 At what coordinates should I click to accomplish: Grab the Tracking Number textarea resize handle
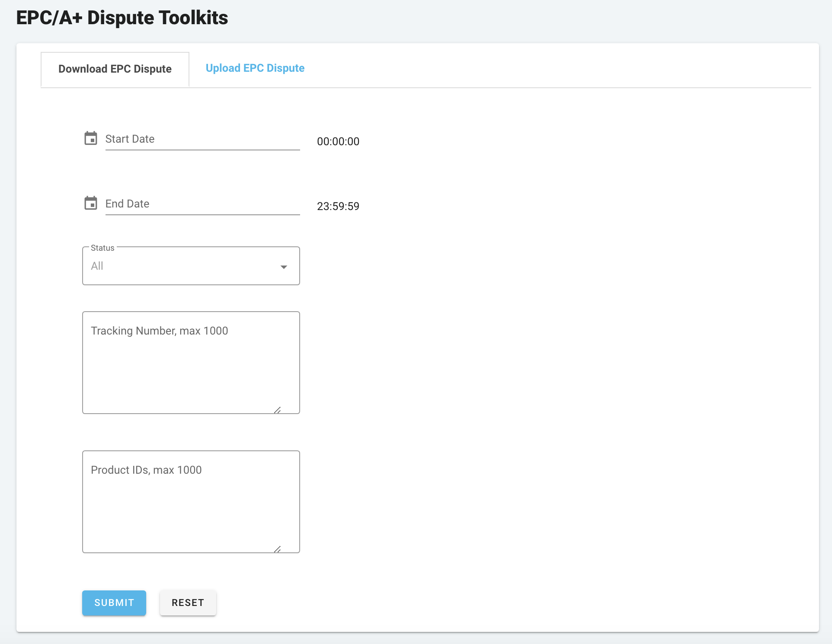(278, 410)
